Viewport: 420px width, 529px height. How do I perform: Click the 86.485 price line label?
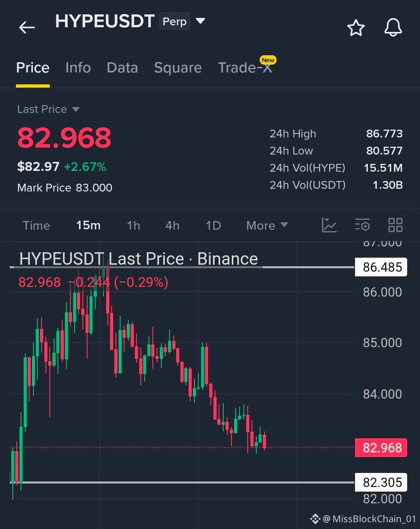(x=381, y=267)
